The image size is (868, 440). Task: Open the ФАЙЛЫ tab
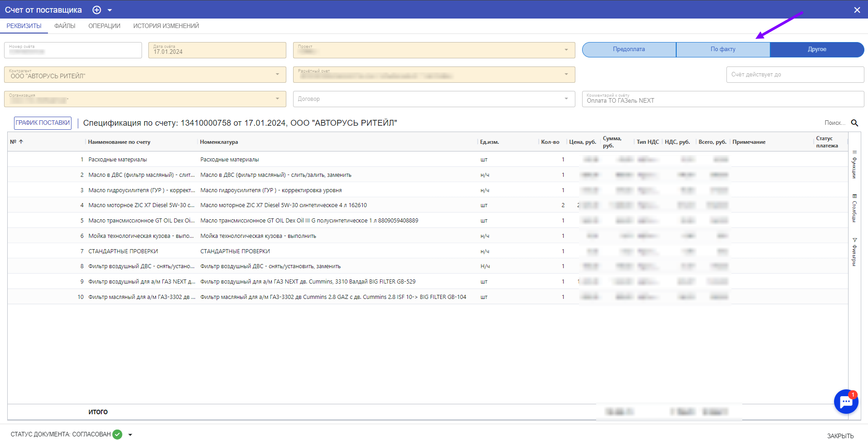[x=65, y=26]
